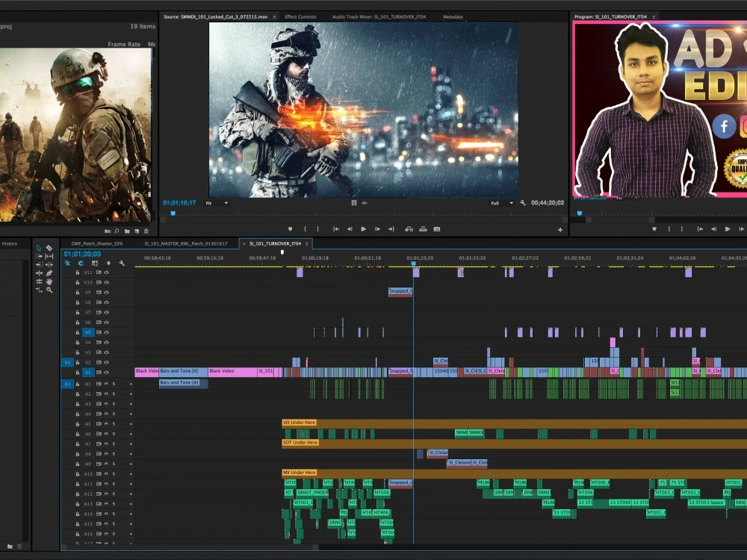The height and width of the screenshot is (560, 747).
Task: Click Go to Out in Source monitor
Action: [391, 229]
